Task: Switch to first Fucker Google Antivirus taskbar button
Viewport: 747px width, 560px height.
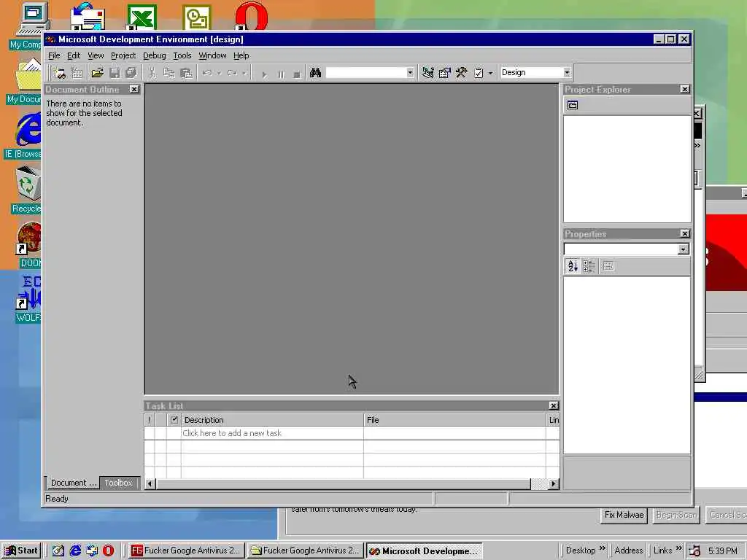Action: tap(187, 551)
